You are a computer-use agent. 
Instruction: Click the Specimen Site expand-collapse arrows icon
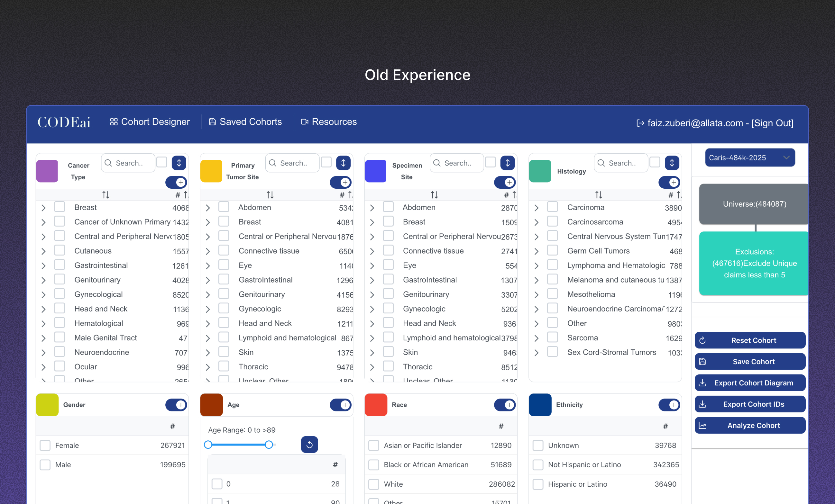click(508, 163)
